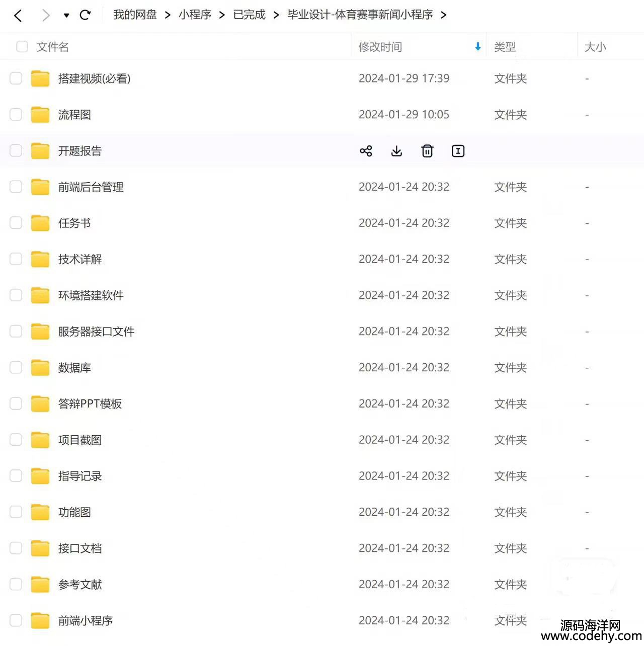Refresh the folder listing
The width and height of the screenshot is (644, 646).
(86, 15)
